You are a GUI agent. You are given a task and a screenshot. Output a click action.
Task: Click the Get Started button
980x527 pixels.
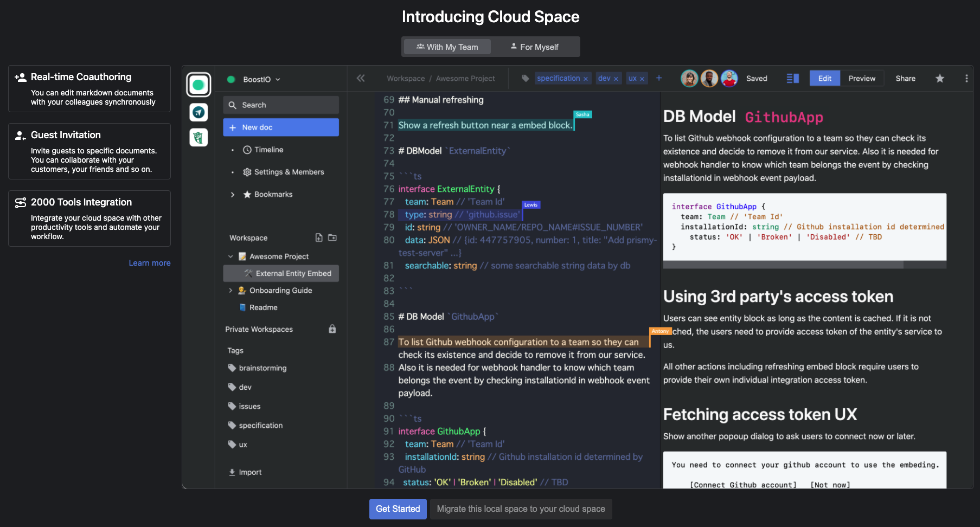click(398, 509)
